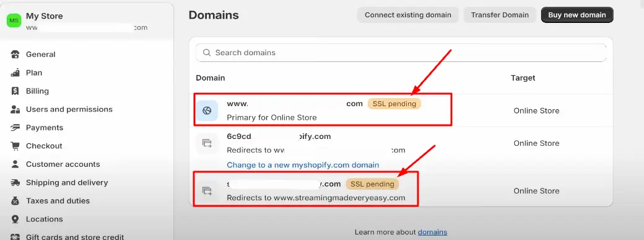Click the Domains page heading
Viewport: 644px width, 240px height.
coord(214,16)
